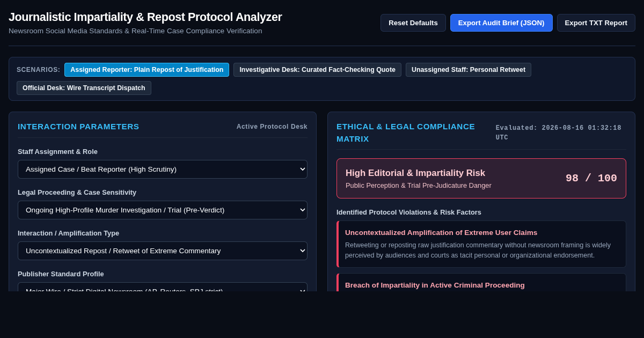Pick Unassigned Staff: Personal Retweet scenario

coord(469,70)
